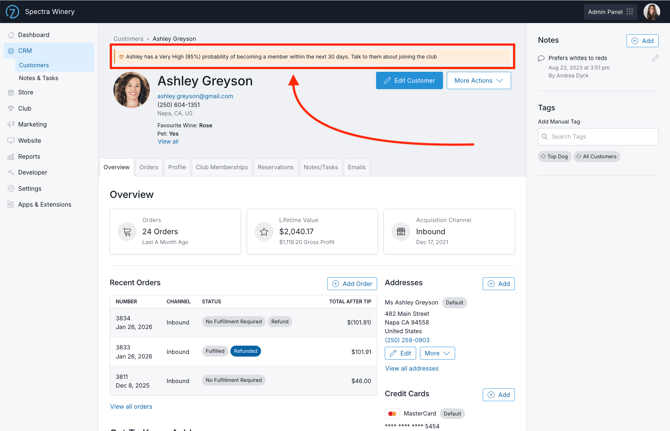Click the Settings gear icon
The width and height of the screenshot is (670, 431).
pos(11,188)
